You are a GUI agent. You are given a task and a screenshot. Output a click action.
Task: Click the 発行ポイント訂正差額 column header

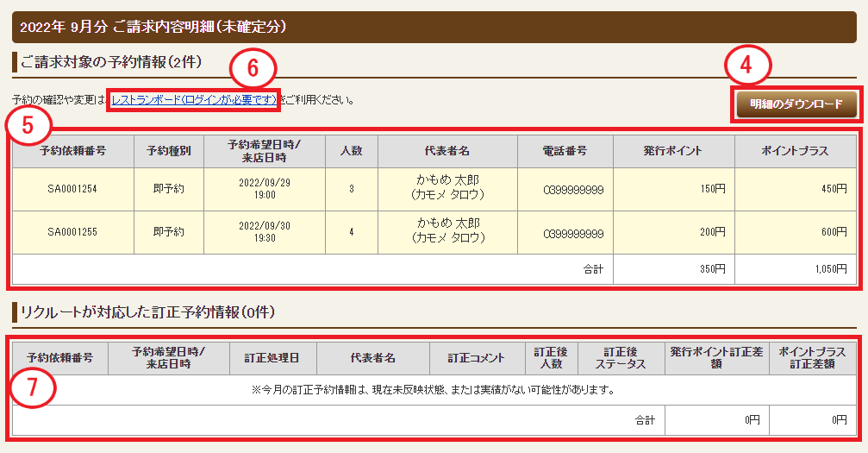click(717, 358)
